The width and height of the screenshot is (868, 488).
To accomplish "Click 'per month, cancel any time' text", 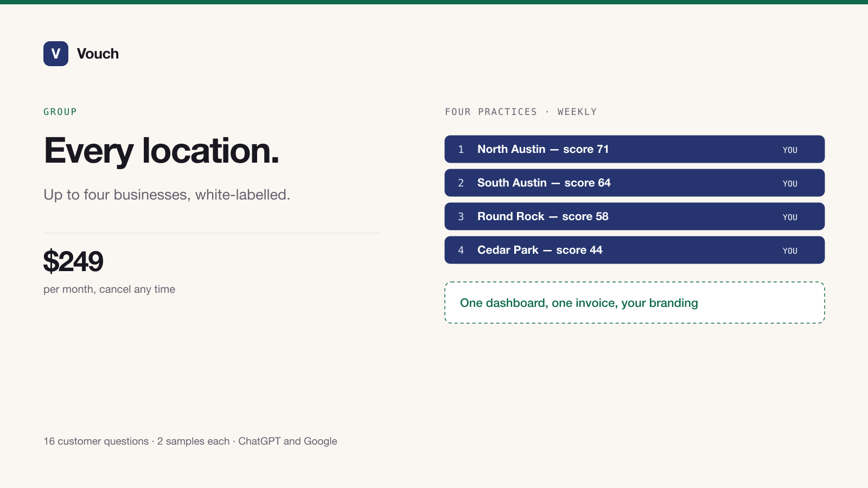I will 109,289.
